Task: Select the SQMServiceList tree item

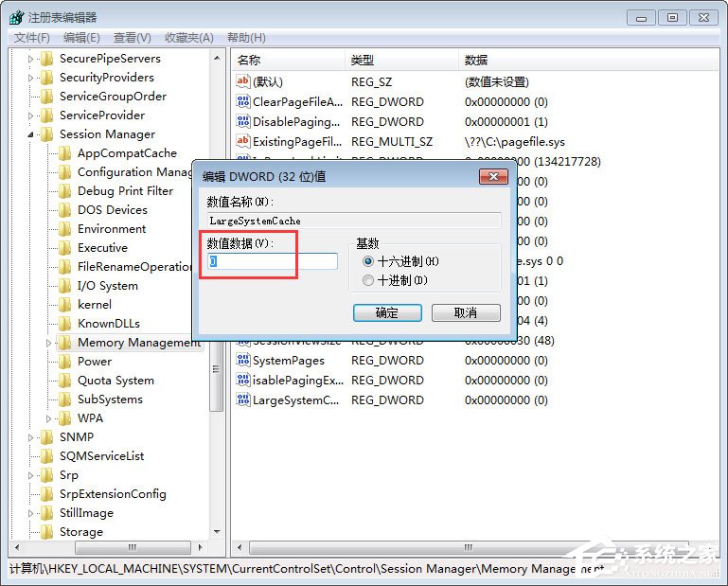Action: click(101, 456)
